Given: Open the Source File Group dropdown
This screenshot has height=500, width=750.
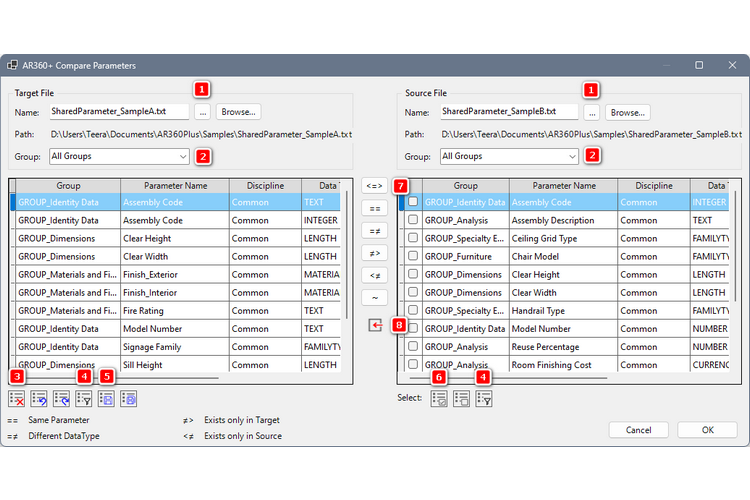Looking at the screenshot, I should [x=509, y=156].
